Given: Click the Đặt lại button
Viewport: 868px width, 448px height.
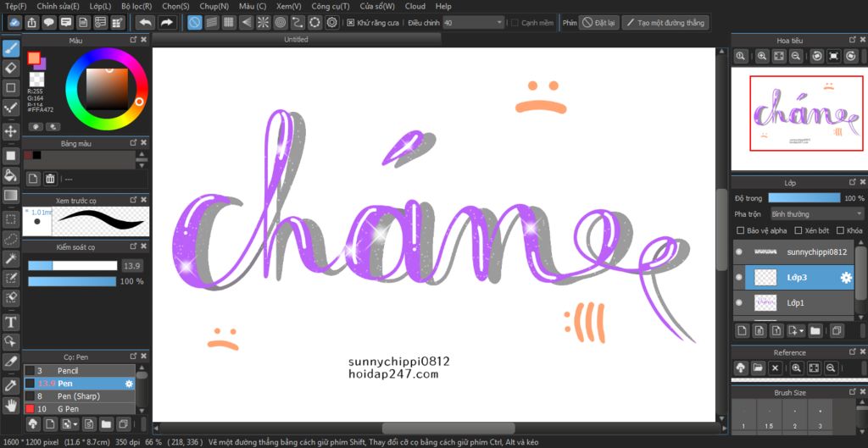Looking at the screenshot, I should 599,23.
